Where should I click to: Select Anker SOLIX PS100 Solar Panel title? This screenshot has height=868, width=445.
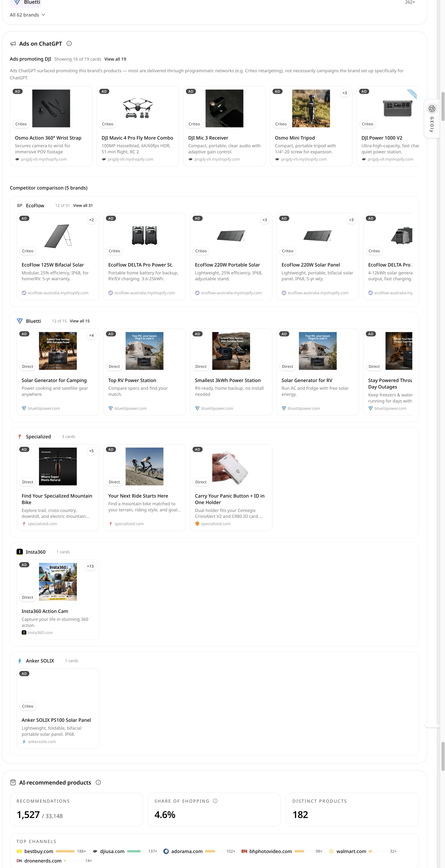56,720
